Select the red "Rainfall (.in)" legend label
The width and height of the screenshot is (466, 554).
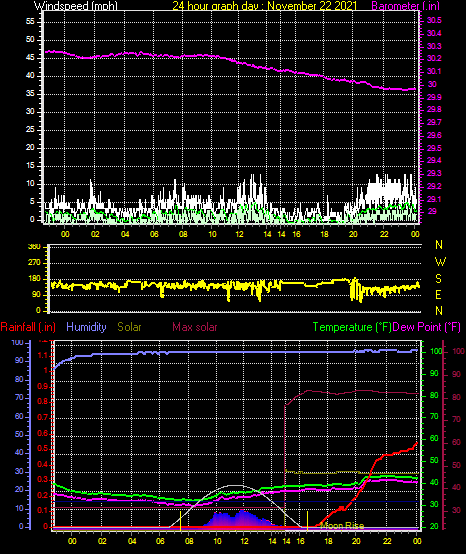point(28,327)
